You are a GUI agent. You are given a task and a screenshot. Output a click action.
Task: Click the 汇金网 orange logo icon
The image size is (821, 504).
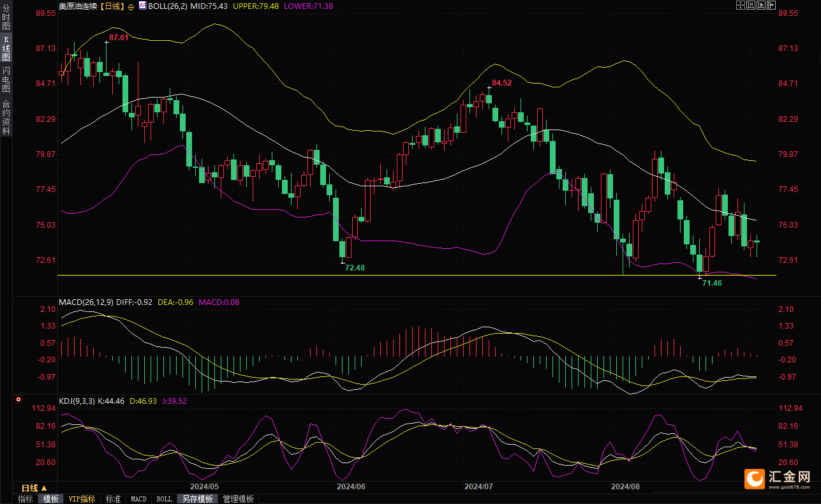(755, 478)
